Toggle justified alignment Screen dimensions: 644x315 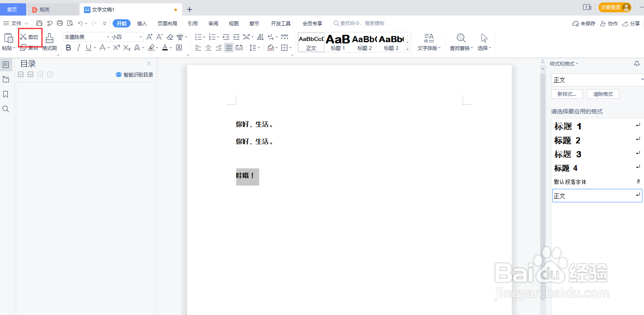229,48
